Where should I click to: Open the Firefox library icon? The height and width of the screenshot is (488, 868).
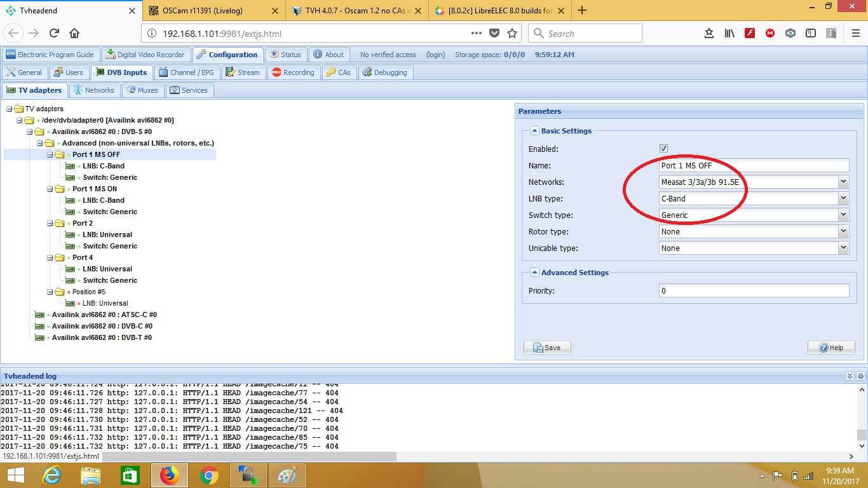pyautogui.click(x=729, y=34)
